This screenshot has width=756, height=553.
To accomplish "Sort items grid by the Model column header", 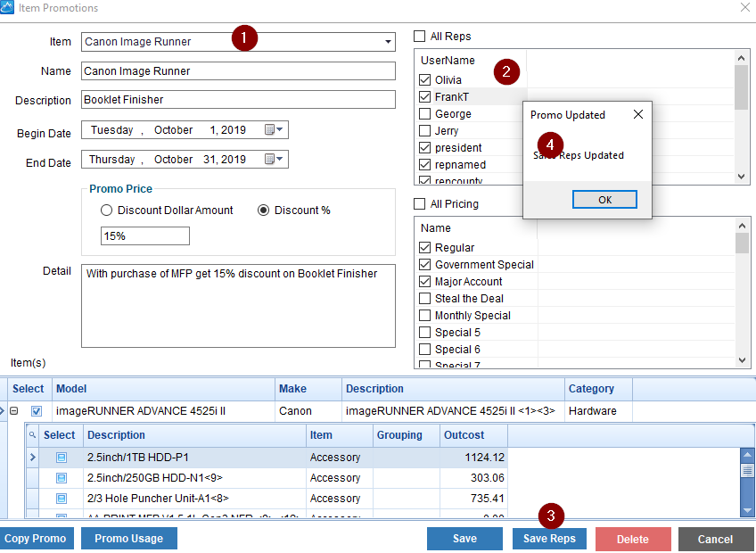I will (x=163, y=389).
